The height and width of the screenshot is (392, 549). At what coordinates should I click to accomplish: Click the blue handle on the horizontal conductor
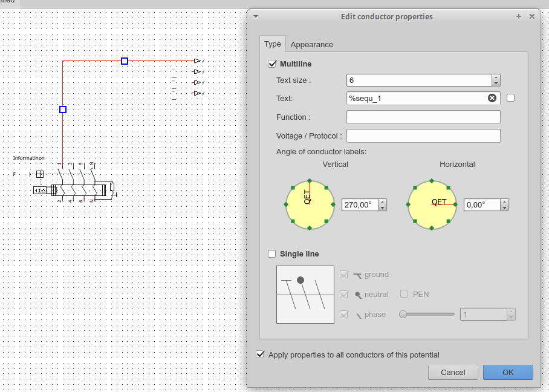(125, 61)
